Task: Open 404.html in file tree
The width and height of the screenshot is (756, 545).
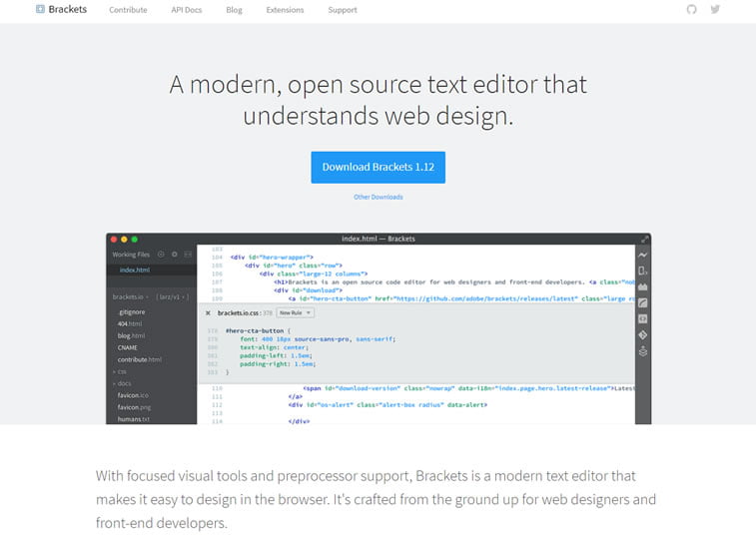Action: coord(130,323)
